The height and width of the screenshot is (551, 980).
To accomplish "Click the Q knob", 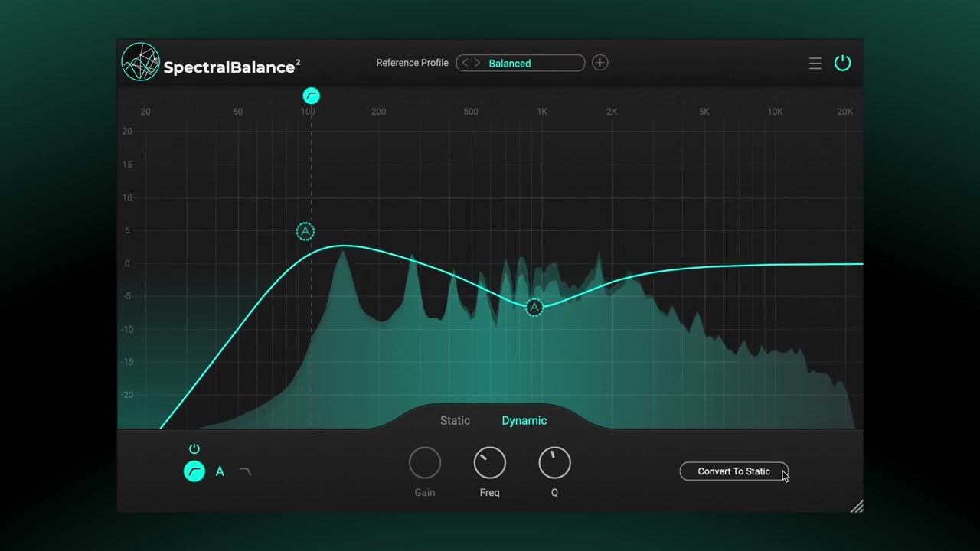I will (x=555, y=463).
